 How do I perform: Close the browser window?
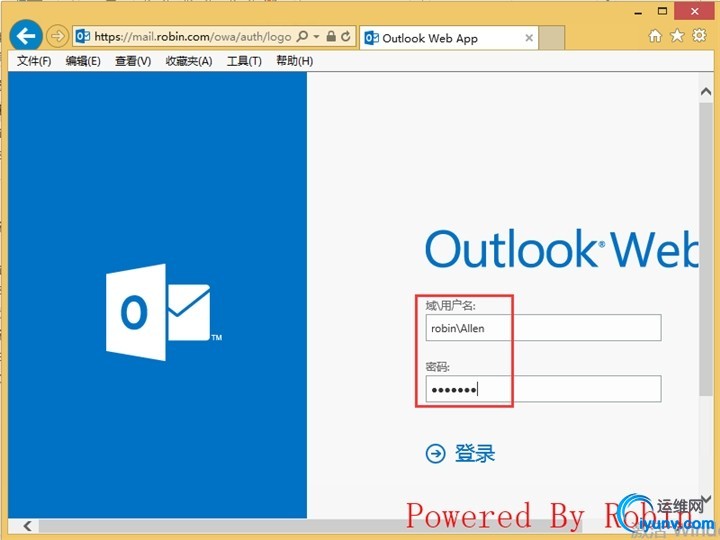[695, 11]
